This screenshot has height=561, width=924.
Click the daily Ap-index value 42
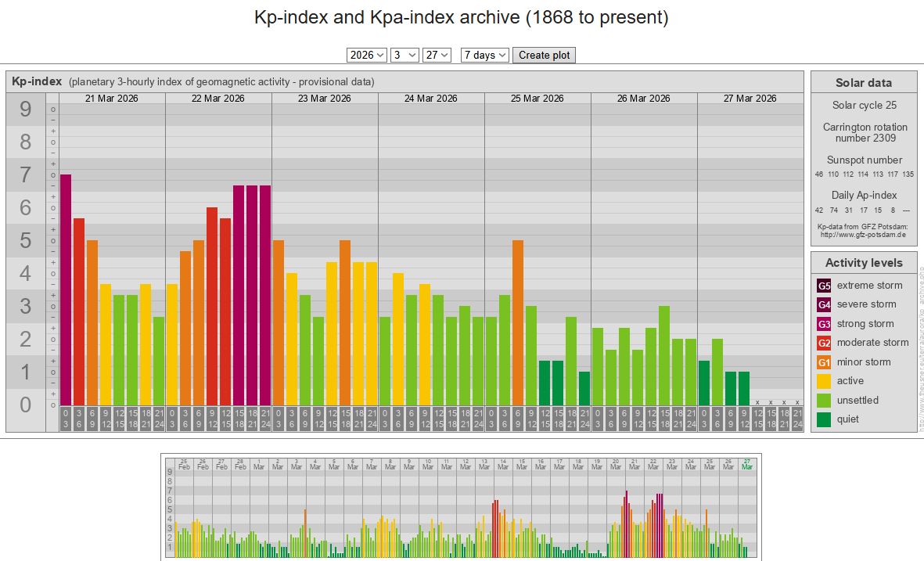[819, 210]
